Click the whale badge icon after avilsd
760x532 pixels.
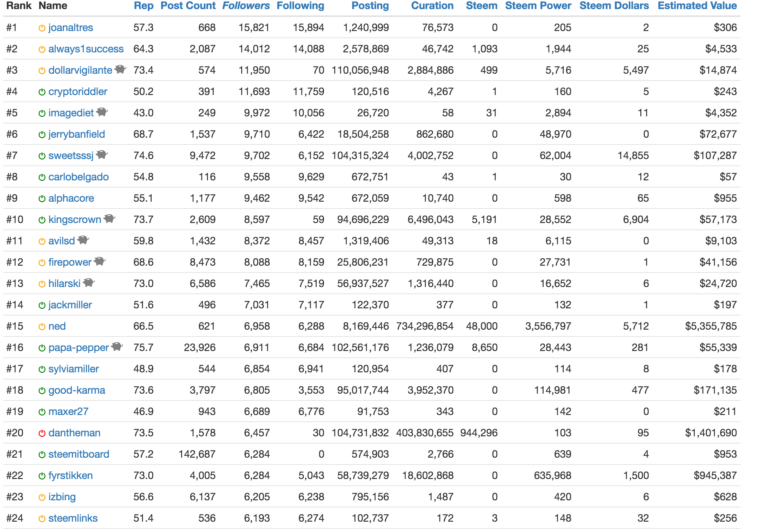tap(83, 240)
